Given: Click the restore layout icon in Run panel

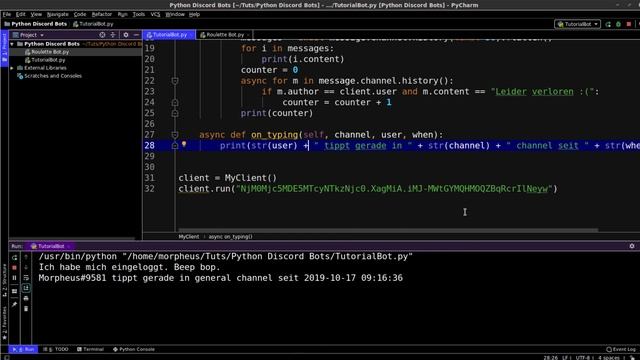Looking at the screenshot, I should pos(15,291).
